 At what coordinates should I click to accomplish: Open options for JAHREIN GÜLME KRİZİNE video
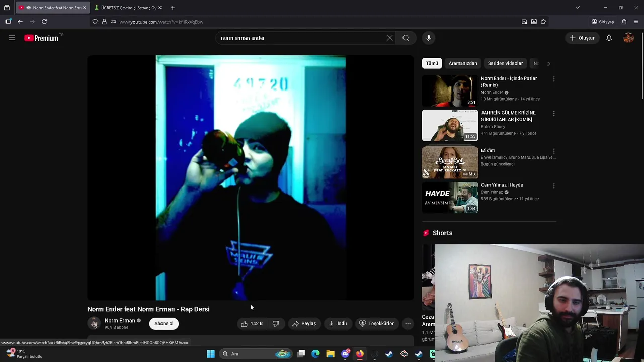point(554,114)
